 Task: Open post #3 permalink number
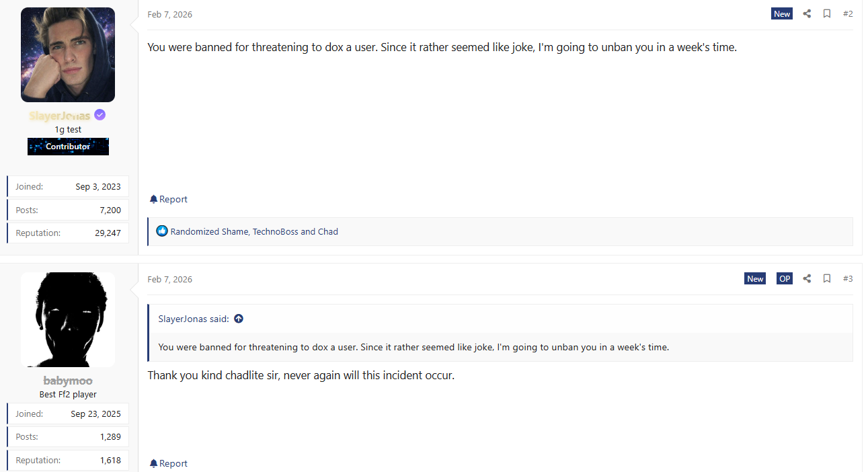pyautogui.click(x=847, y=278)
